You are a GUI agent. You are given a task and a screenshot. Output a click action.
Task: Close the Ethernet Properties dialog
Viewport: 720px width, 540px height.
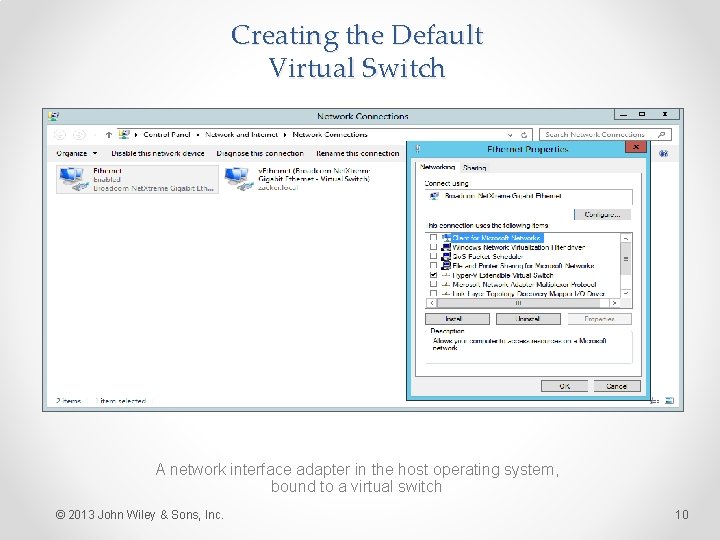[636, 147]
